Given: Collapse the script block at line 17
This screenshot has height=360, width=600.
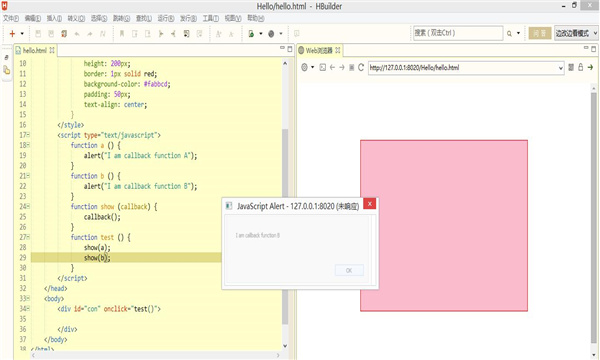Looking at the screenshot, I should point(28,135).
